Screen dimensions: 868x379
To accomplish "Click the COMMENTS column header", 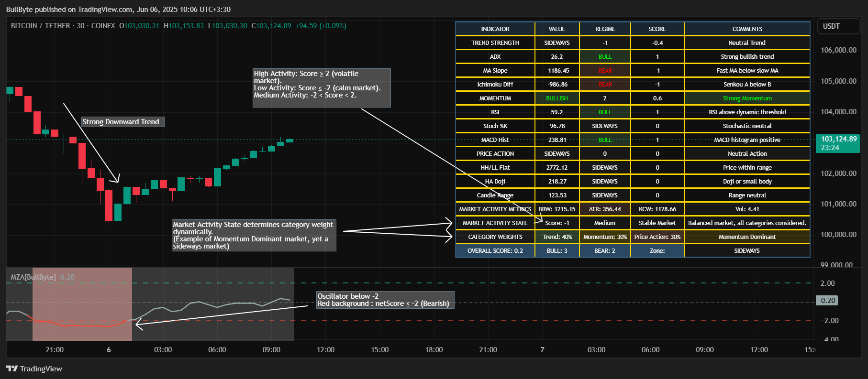I will pyautogui.click(x=747, y=29).
